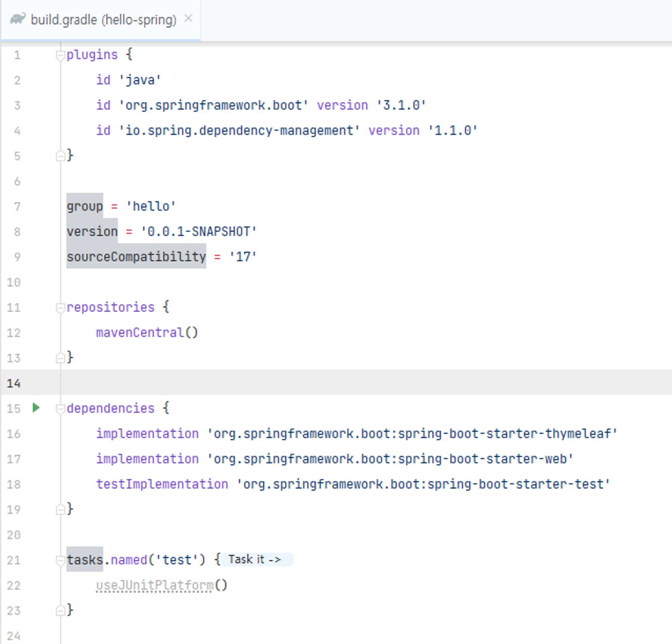672x644 pixels.
Task: Click the spring-boot-starter-thymeleaf dependency string
Action: (x=411, y=434)
